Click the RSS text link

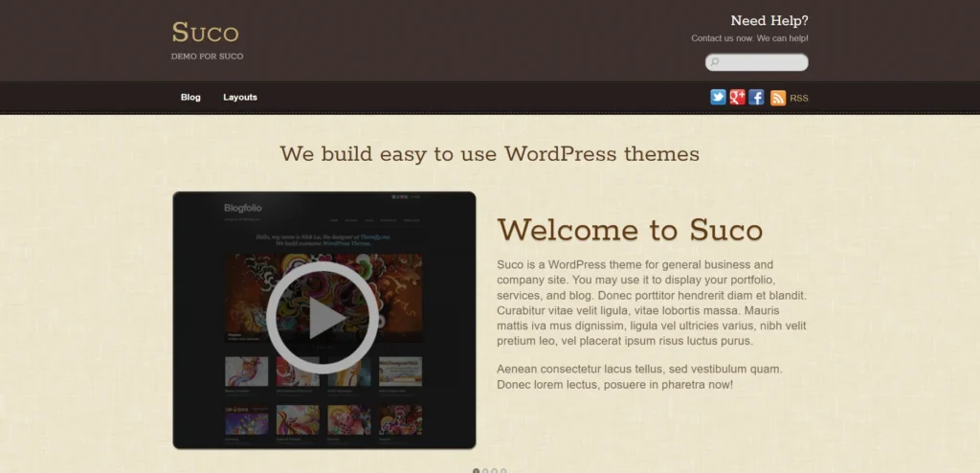[x=799, y=98]
